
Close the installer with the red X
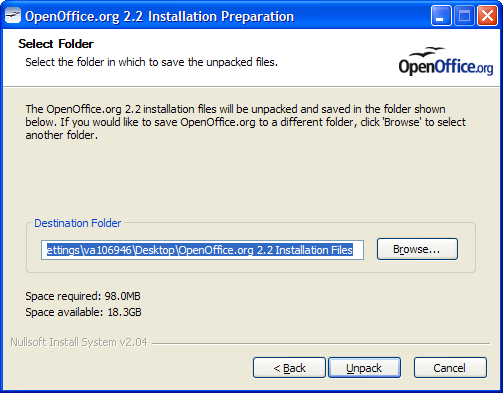(x=487, y=15)
